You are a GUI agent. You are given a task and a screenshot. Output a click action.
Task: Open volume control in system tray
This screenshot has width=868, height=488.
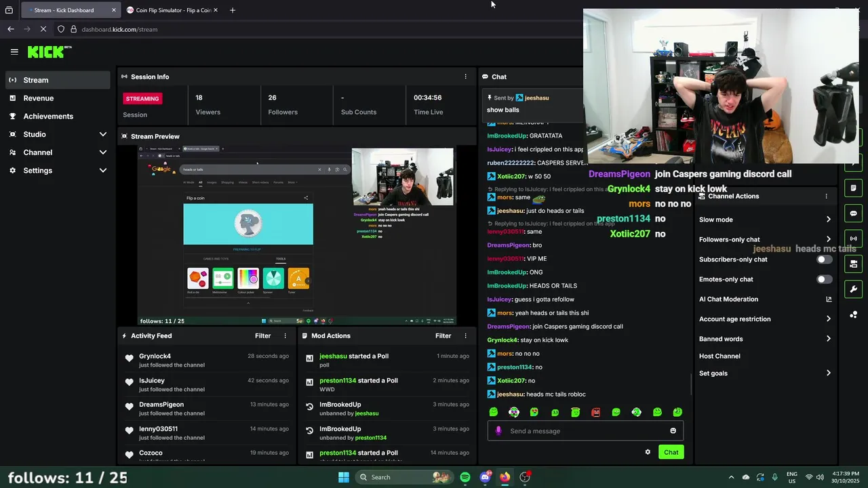(x=820, y=477)
